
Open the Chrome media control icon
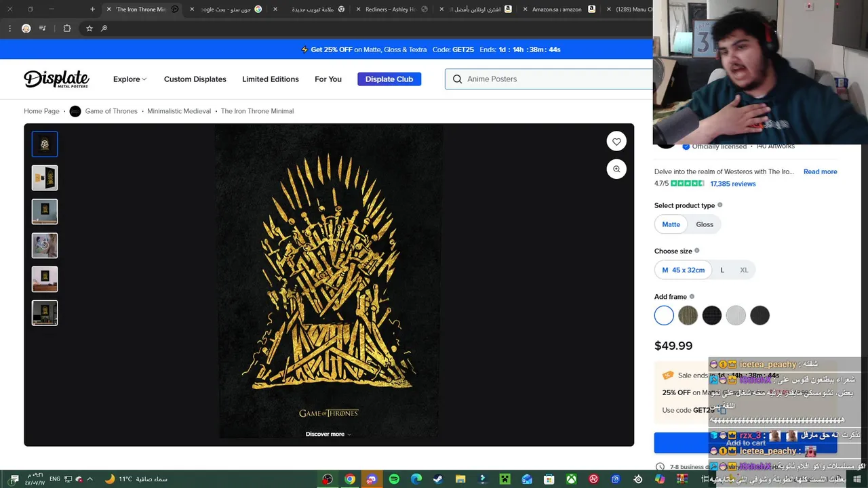pos(43,28)
